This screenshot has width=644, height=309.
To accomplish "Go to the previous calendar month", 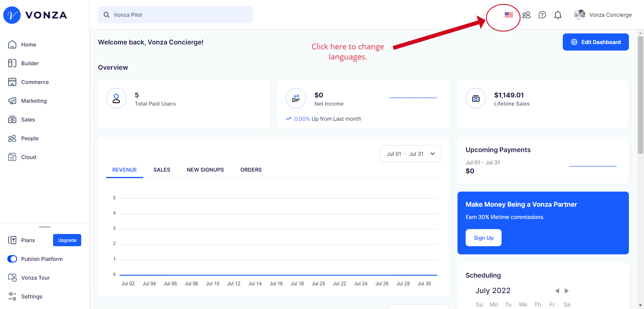I will [557, 291].
